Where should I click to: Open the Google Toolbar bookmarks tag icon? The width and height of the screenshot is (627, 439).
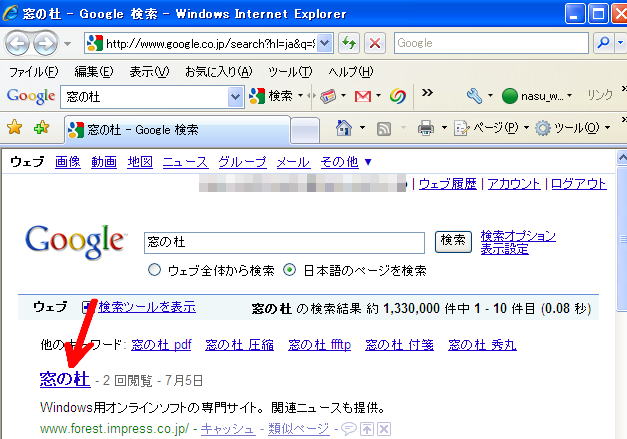click(x=327, y=96)
